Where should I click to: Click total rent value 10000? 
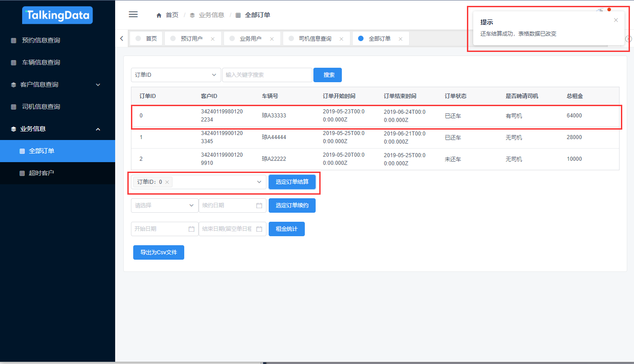point(574,159)
